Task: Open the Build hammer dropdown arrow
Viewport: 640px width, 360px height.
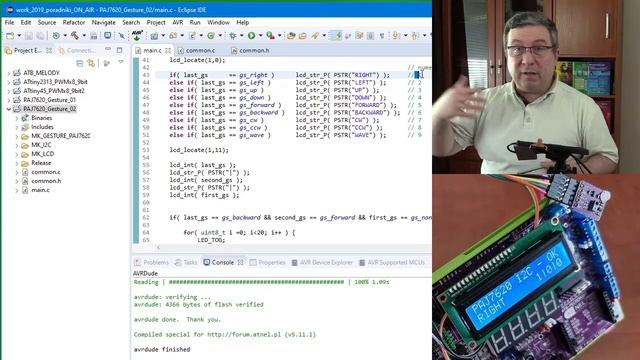Action: [x=84, y=36]
